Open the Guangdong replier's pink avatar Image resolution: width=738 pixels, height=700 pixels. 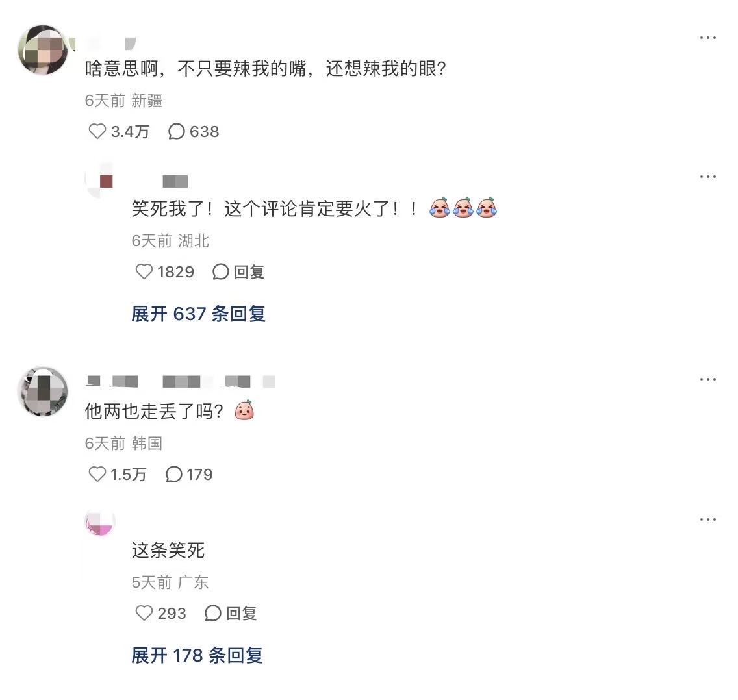click(100, 523)
